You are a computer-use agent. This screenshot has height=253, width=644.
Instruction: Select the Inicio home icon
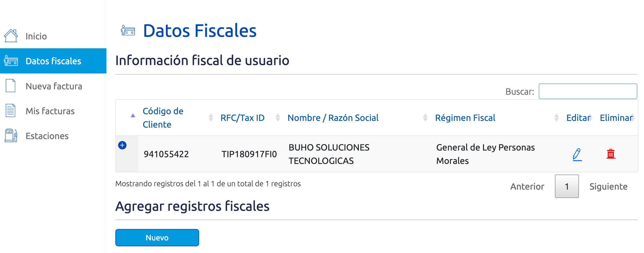tap(10, 35)
